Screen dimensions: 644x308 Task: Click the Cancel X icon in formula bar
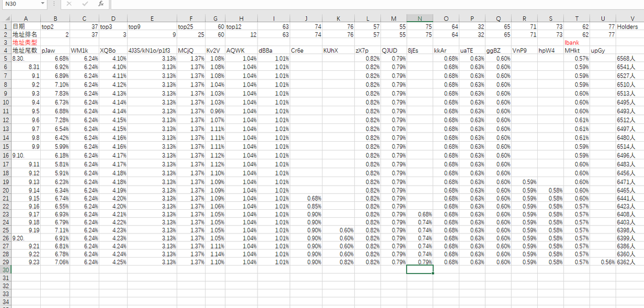click(x=70, y=4)
